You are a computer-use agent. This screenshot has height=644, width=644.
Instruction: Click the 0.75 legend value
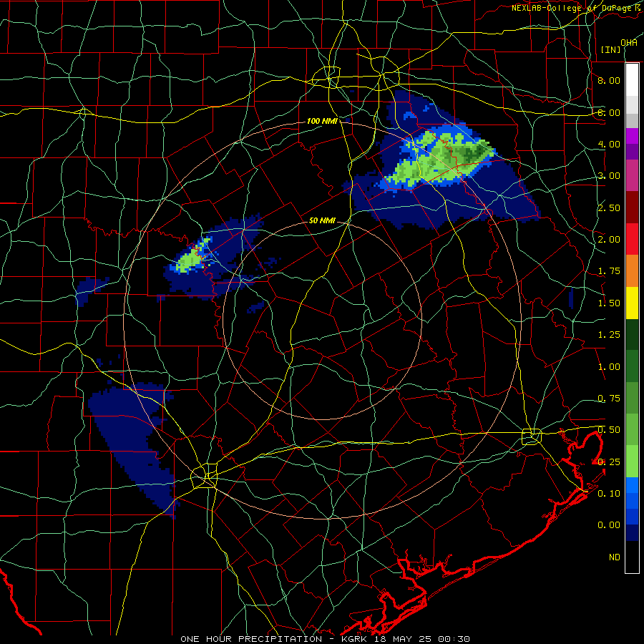coord(609,399)
